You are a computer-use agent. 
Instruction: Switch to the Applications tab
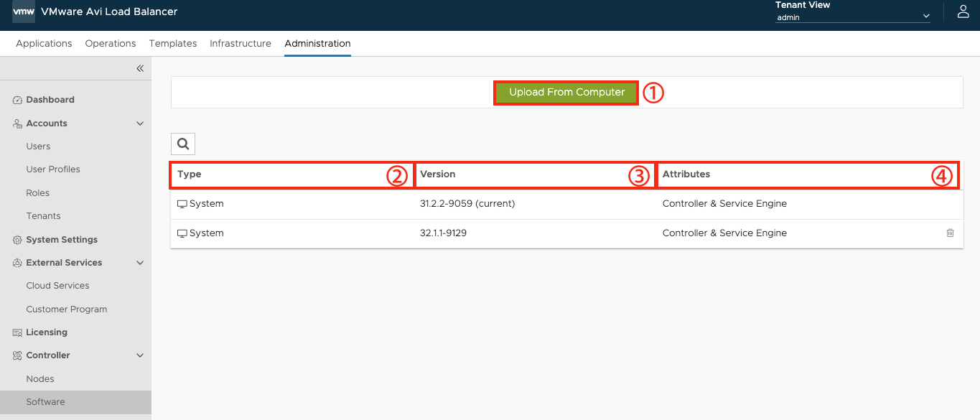pos(44,43)
